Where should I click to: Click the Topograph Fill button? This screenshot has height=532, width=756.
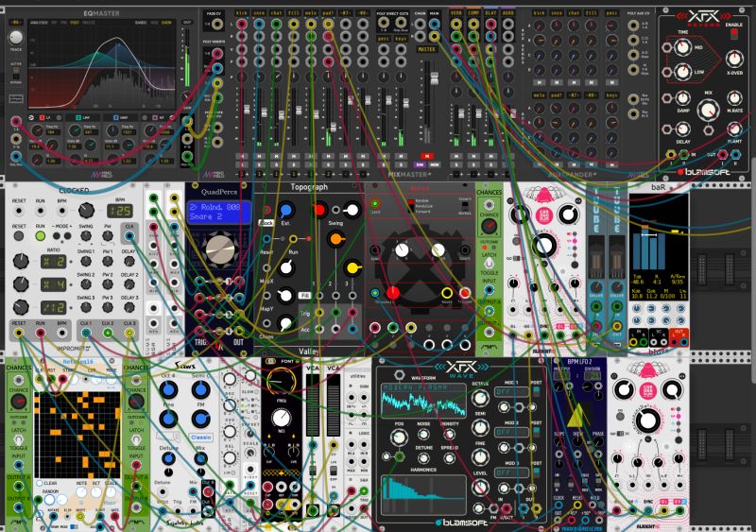click(x=304, y=295)
